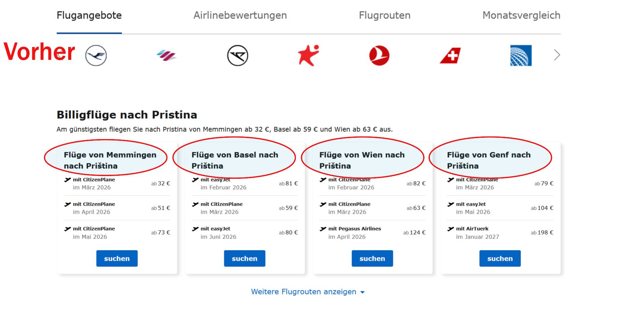The height and width of the screenshot is (331, 644).
Task: Select the SWISS airline logo
Action: click(x=450, y=55)
